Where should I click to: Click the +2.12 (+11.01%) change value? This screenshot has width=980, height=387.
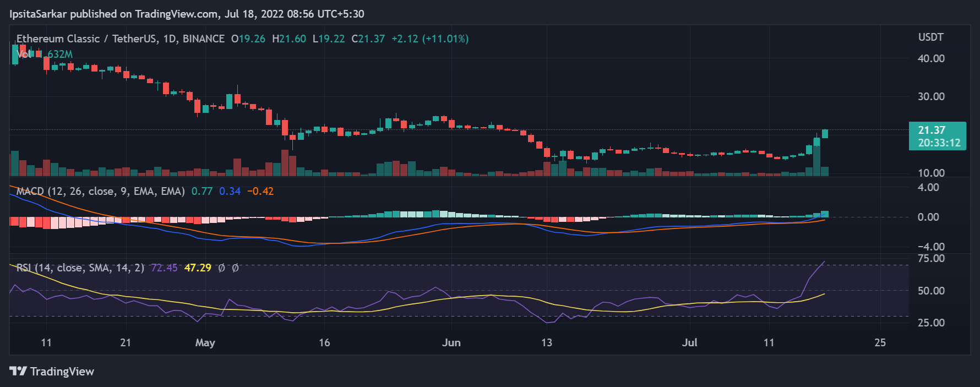(430, 39)
